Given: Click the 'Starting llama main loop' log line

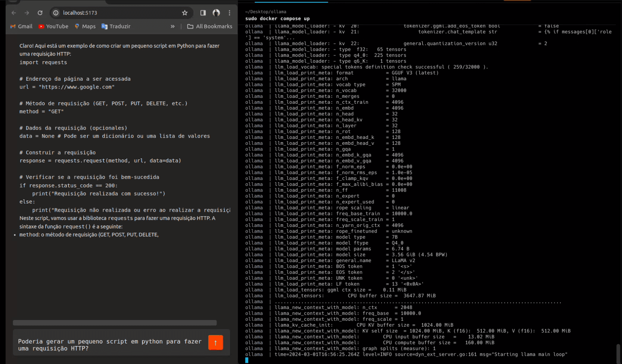Looking at the screenshot, I should coord(406,354).
